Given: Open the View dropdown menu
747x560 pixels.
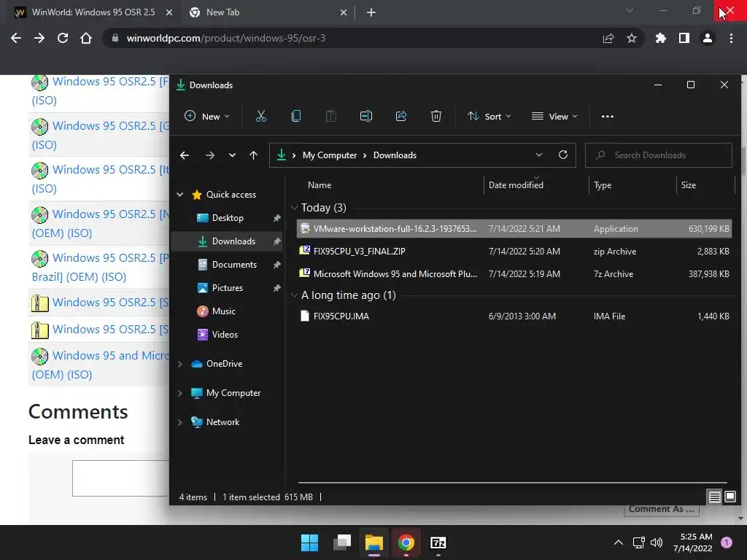Looking at the screenshot, I should [554, 116].
